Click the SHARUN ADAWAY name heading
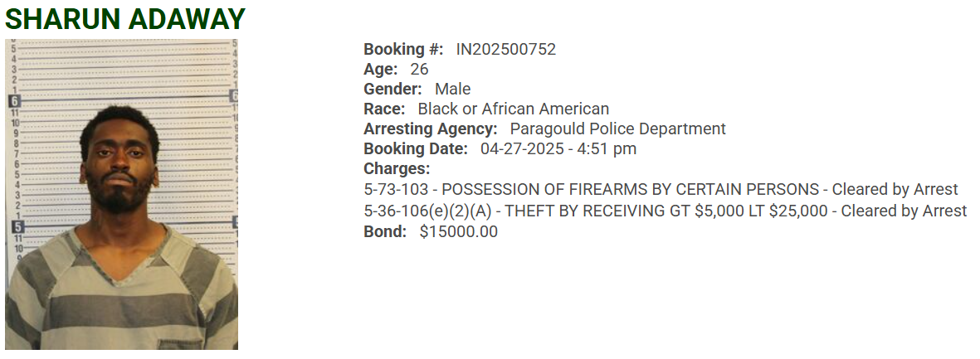980x359 pixels. (x=125, y=18)
